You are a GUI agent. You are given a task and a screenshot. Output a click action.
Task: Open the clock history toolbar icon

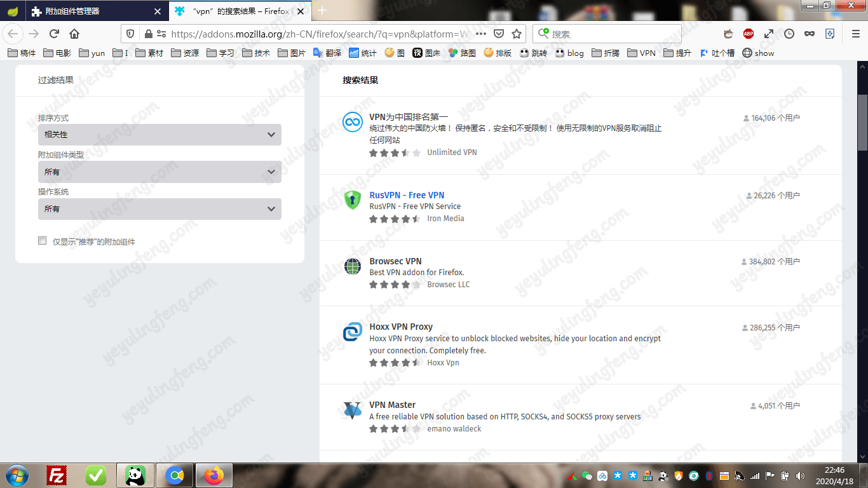click(789, 34)
